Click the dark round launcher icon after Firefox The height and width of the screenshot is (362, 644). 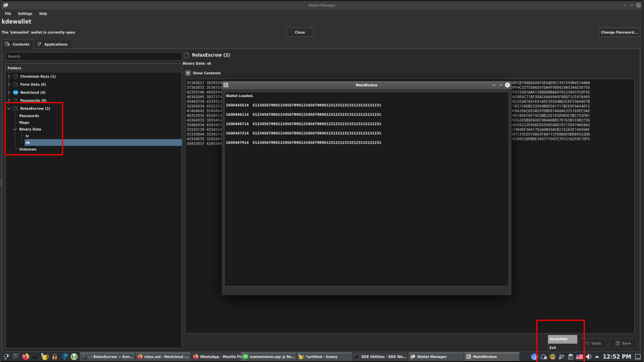(35, 357)
